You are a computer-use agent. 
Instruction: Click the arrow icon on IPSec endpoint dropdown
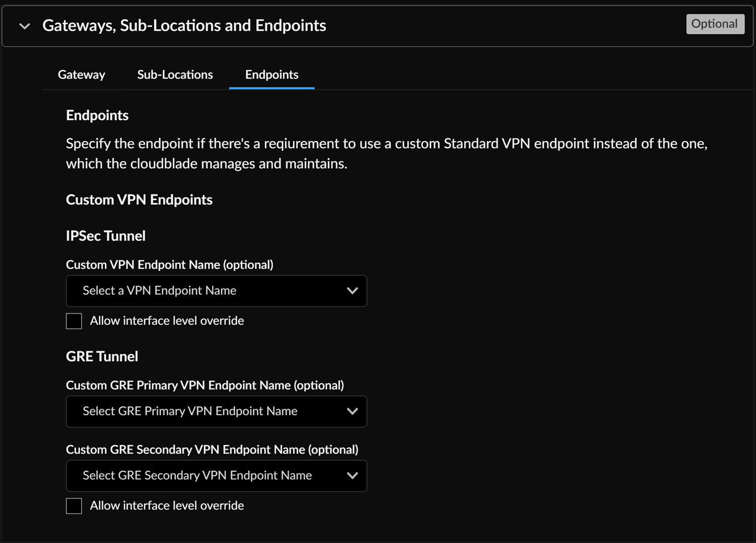(352, 291)
